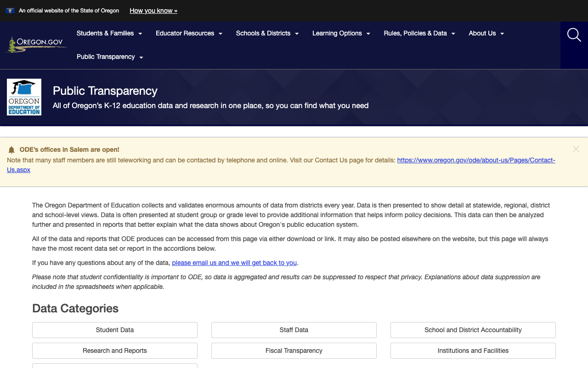Expand the Public Transparency menu
The height and width of the screenshot is (368, 588).
[x=110, y=57]
